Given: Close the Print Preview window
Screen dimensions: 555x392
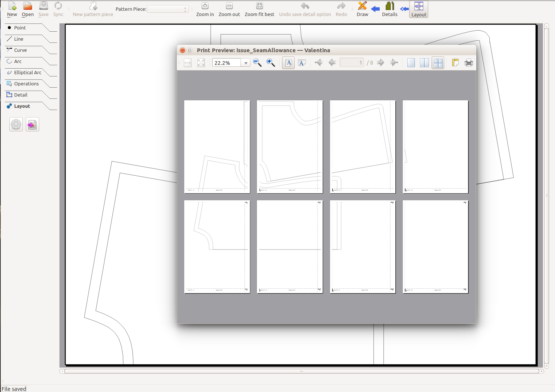Looking at the screenshot, I should click(x=182, y=50).
